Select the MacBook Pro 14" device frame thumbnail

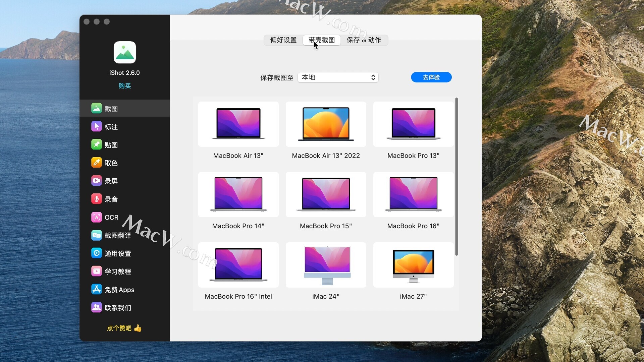coord(238,194)
